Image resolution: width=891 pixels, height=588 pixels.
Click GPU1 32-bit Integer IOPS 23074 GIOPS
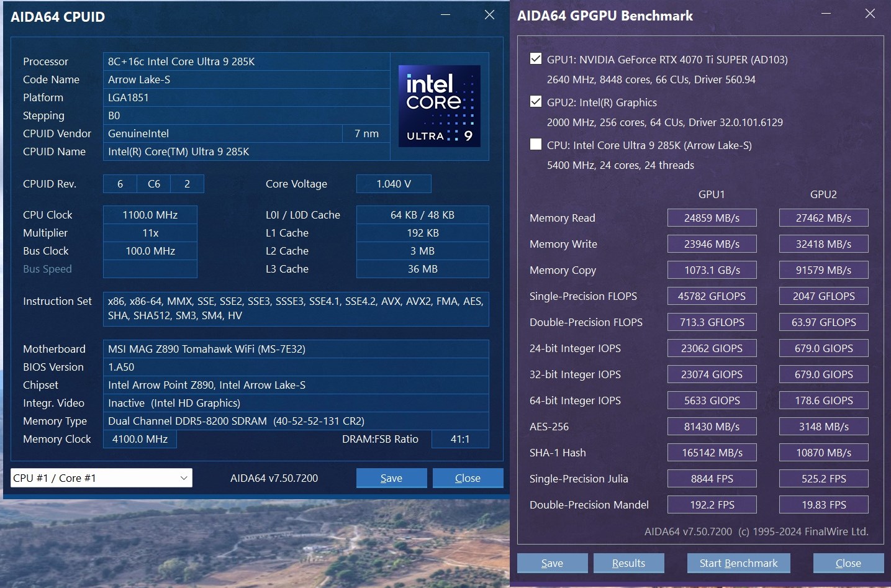click(712, 374)
